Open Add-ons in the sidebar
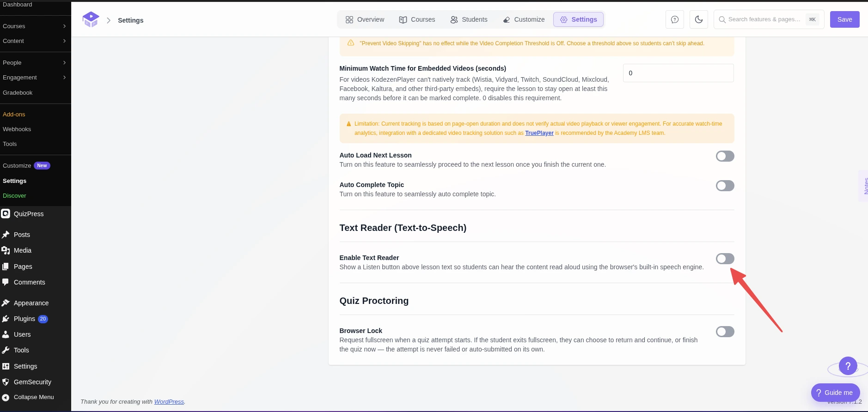 click(x=14, y=115)
